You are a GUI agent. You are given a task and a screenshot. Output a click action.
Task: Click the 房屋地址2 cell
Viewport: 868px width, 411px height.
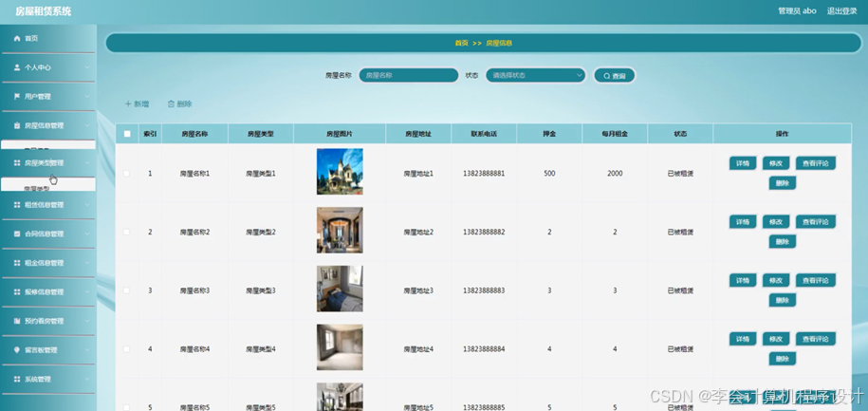418,233
